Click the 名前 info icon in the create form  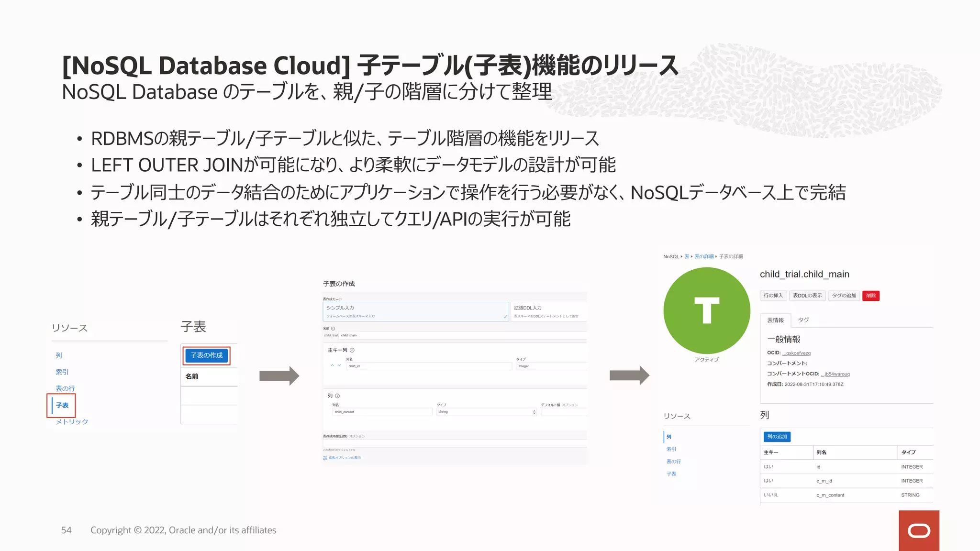pyautogui.click(x=333, y=329)
